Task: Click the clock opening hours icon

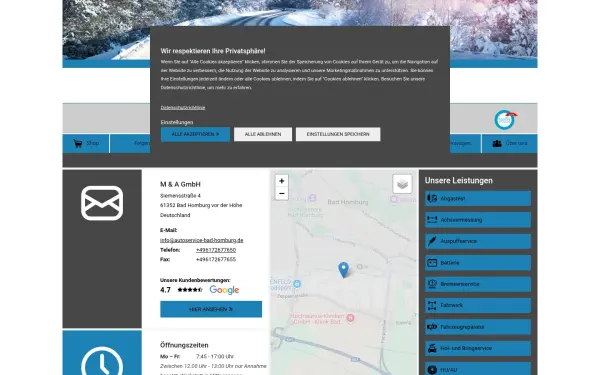Action: (x=102, y=361)
